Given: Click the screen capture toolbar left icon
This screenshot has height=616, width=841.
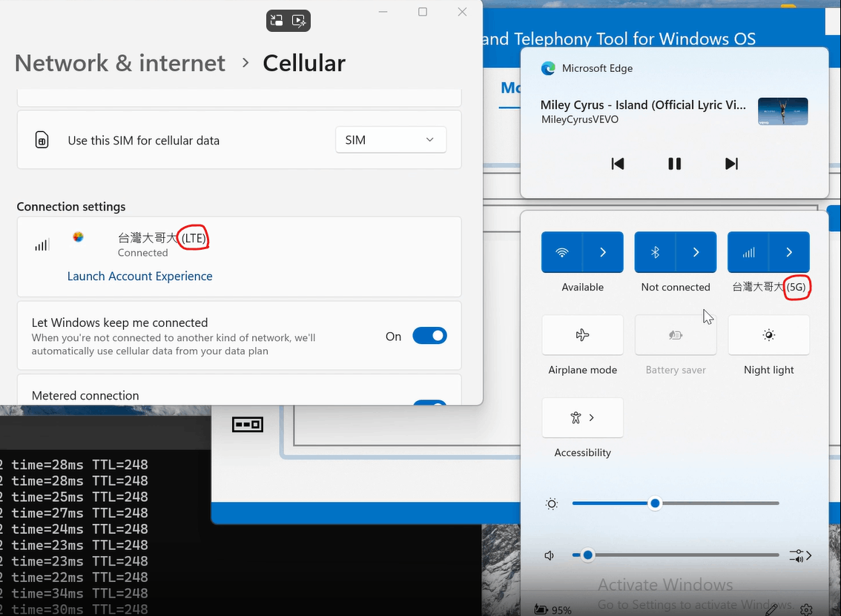Looking at the screenshot, I should [277, 21].
